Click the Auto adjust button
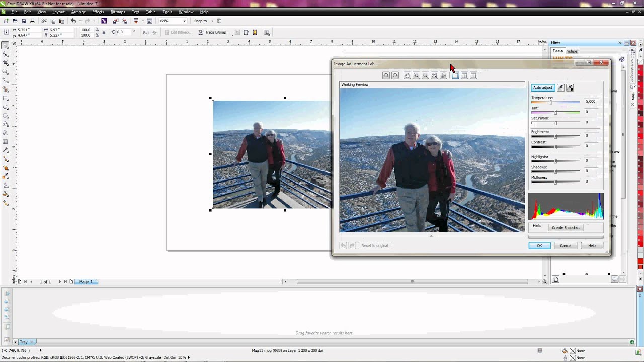 (542, 87)
